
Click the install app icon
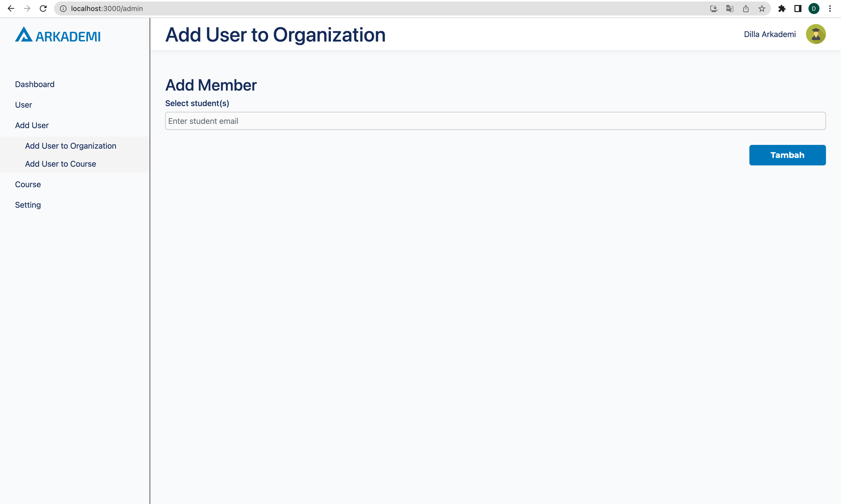[714, 9]
